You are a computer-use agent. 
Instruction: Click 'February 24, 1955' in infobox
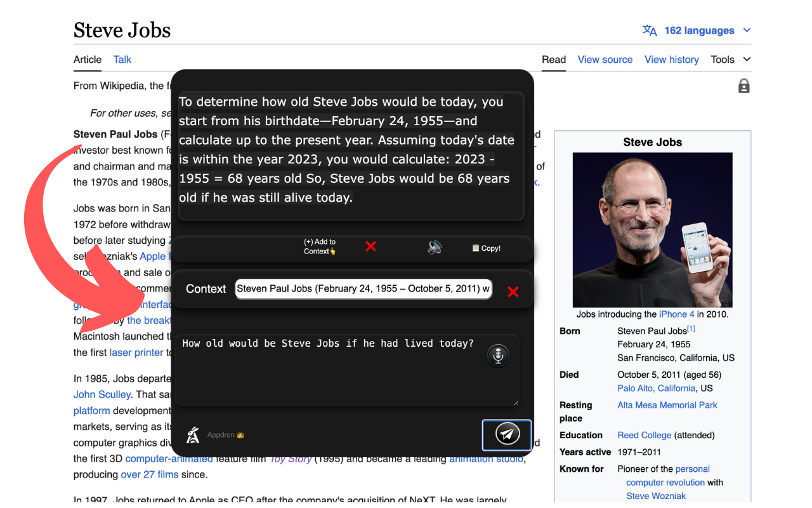click(654, 344)
